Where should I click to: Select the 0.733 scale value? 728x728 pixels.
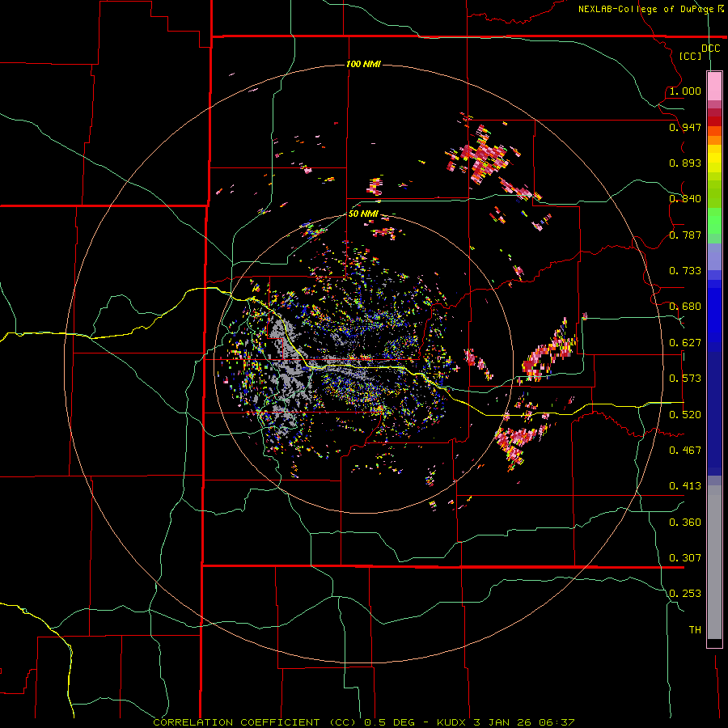coord(685,270)
